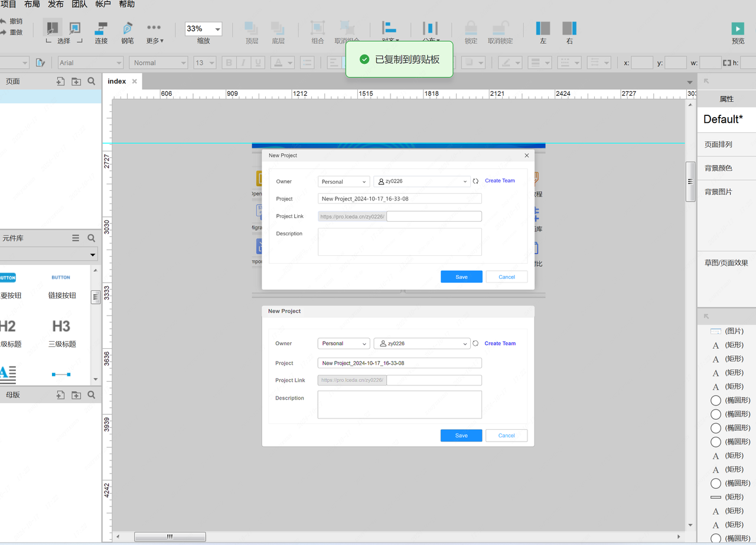This screenshot has height=545, width=756.
Task: Click the widget library scrollbar thumb
Action: (96, 297)
